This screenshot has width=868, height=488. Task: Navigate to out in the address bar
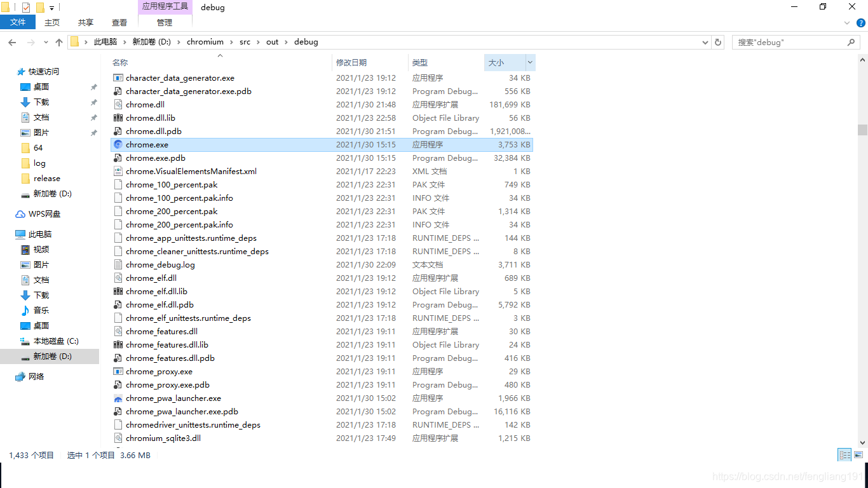[x=273, y=42]
